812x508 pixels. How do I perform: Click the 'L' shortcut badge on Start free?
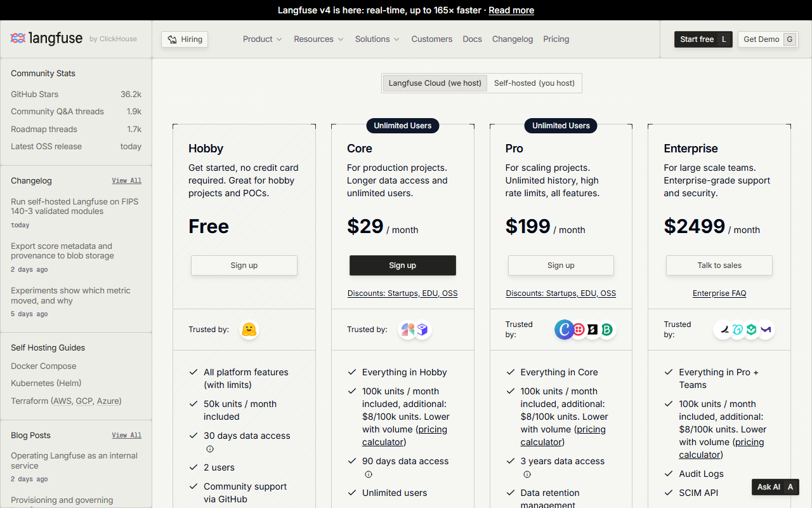point(724,39)
